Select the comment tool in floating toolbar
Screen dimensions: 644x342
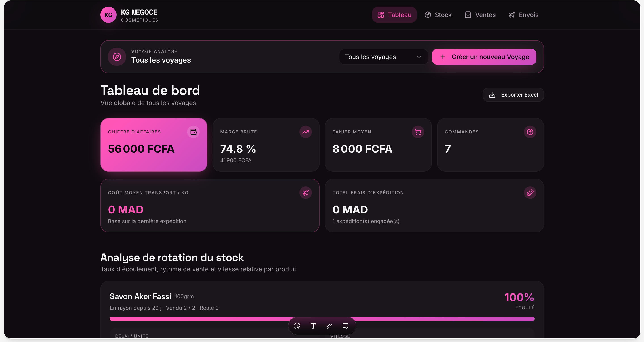click(345, 326)
